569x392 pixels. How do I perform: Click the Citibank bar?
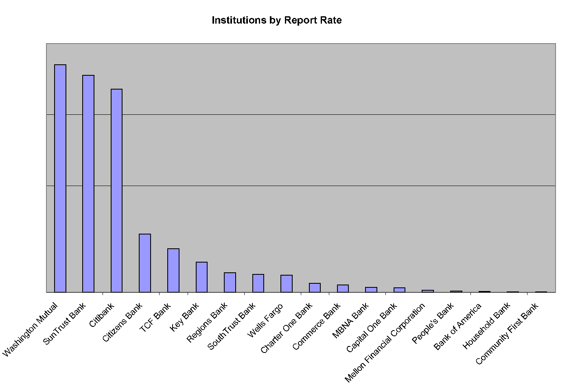116,191
